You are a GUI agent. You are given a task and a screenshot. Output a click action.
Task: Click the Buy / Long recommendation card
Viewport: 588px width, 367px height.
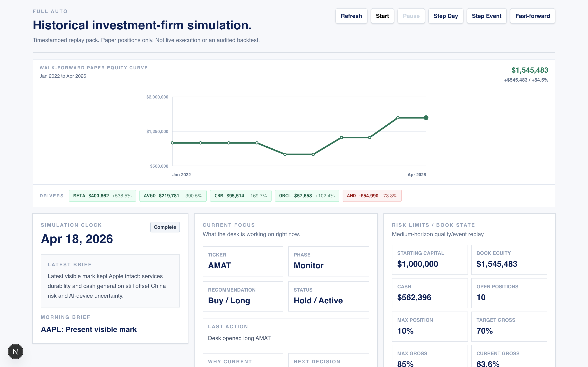[243, 296]
